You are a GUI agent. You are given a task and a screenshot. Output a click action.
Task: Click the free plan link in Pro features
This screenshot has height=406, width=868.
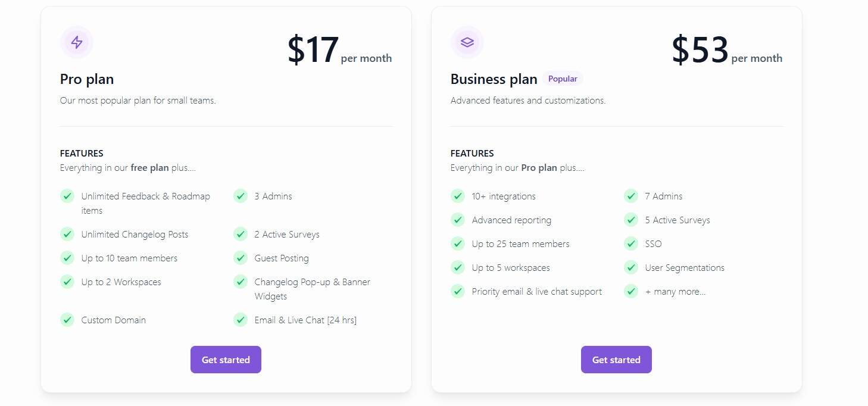point(149,167)
